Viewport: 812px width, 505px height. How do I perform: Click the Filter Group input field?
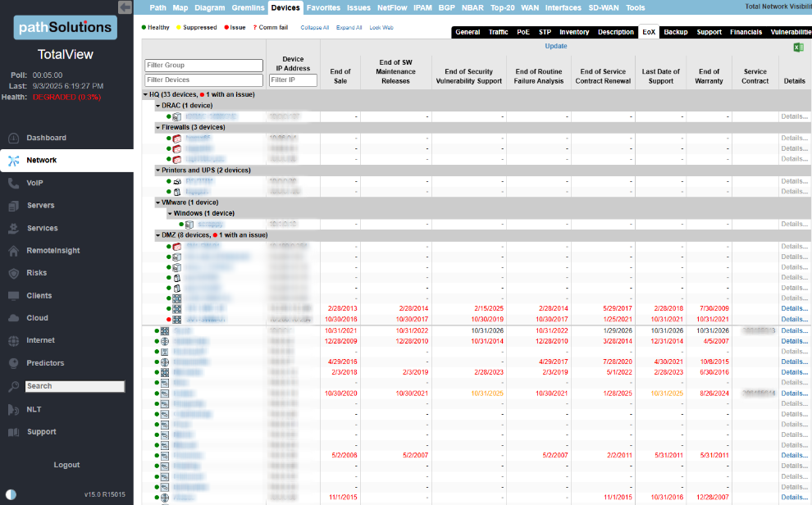(203, 66)
